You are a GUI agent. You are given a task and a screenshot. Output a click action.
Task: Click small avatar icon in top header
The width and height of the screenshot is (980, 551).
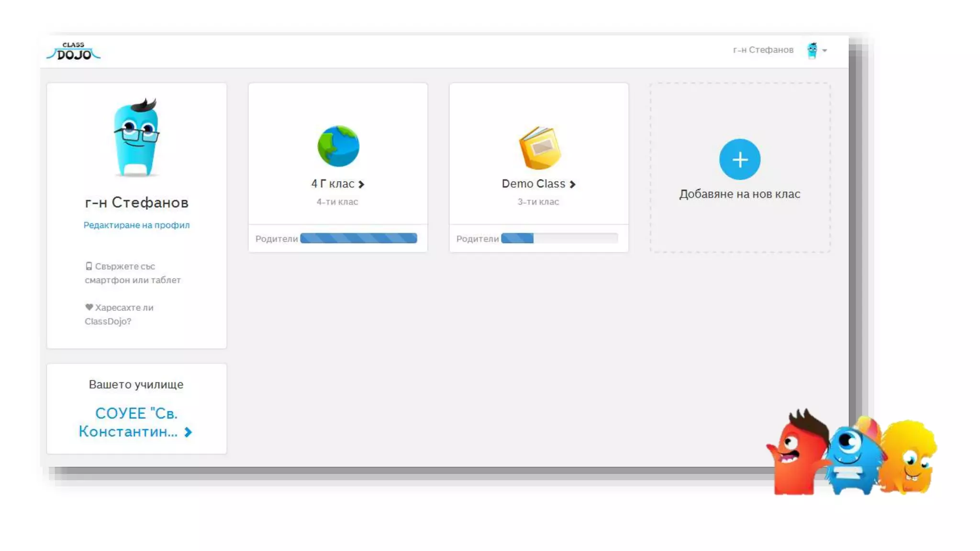812,50
